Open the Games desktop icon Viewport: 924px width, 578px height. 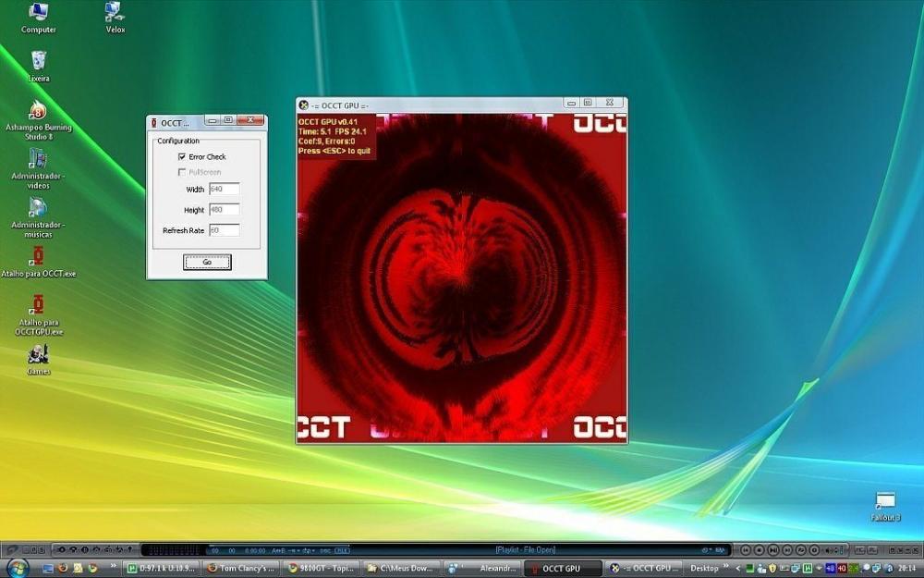point(38,355)
